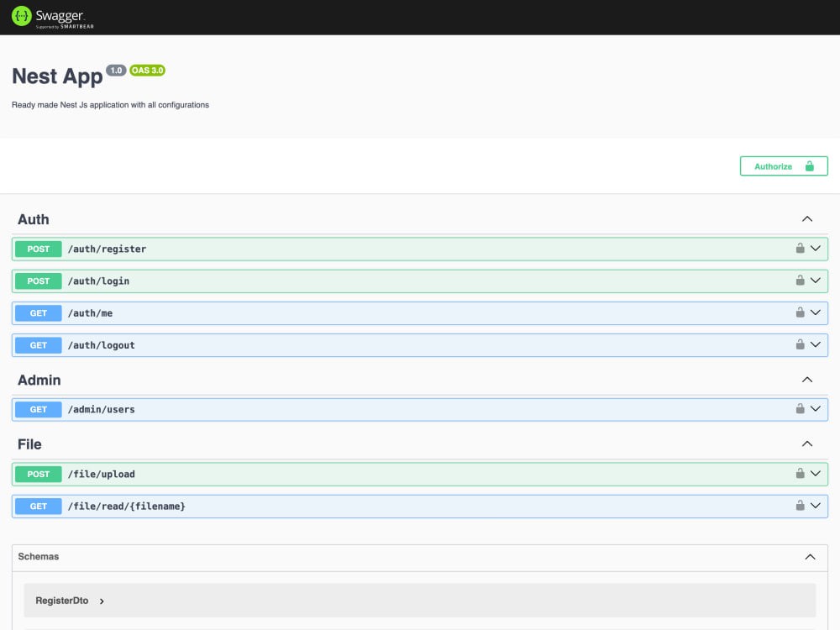Screen dimensions: 840x630
Task: Click lock icon on /file/read/{filename} row
Action: pos(801,506)
